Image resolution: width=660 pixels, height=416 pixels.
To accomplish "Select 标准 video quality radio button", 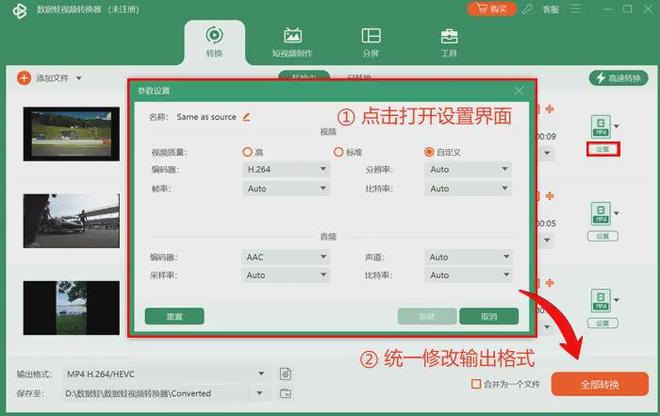I will click(338, 152).
